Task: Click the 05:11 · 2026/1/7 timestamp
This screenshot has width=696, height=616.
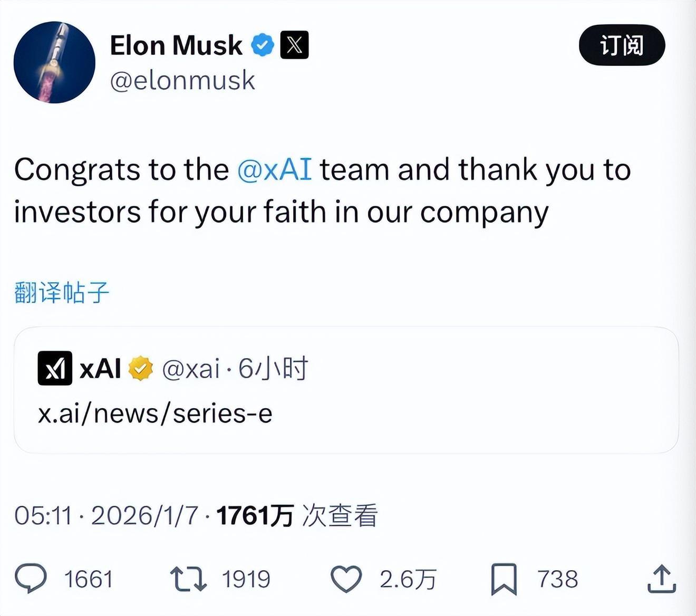Action: (x=106, y=515)
